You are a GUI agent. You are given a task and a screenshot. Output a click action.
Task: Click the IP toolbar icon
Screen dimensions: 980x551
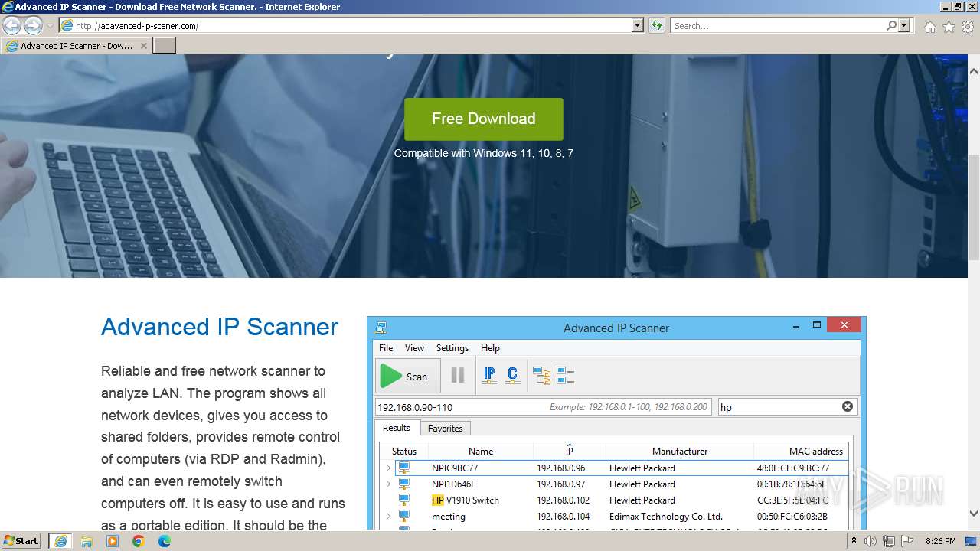coord(489,375)
